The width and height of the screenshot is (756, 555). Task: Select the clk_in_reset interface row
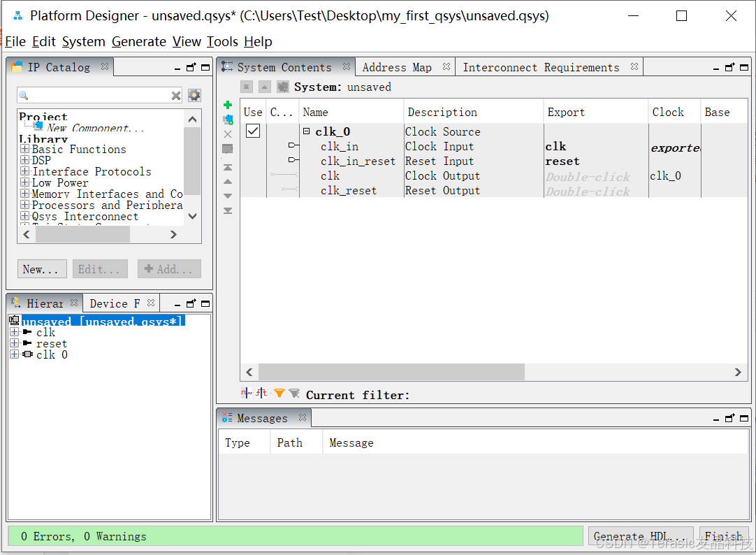tap(358, 161)
